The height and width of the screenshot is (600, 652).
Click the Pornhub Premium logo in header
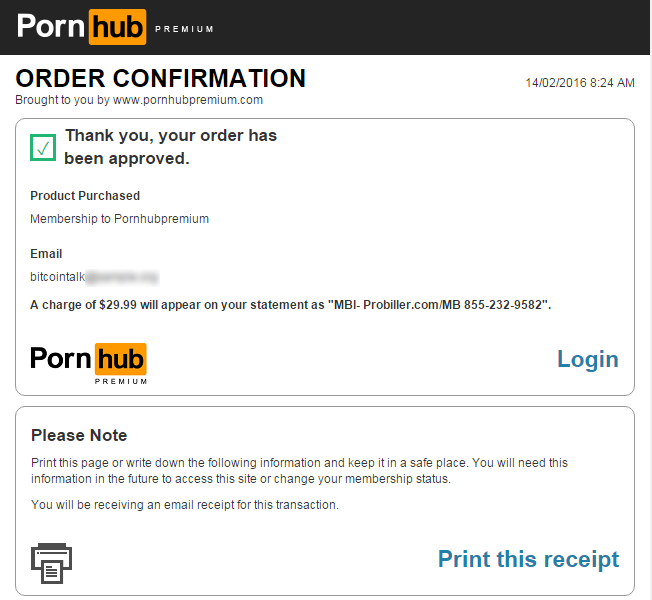click(x=115, y=27)
